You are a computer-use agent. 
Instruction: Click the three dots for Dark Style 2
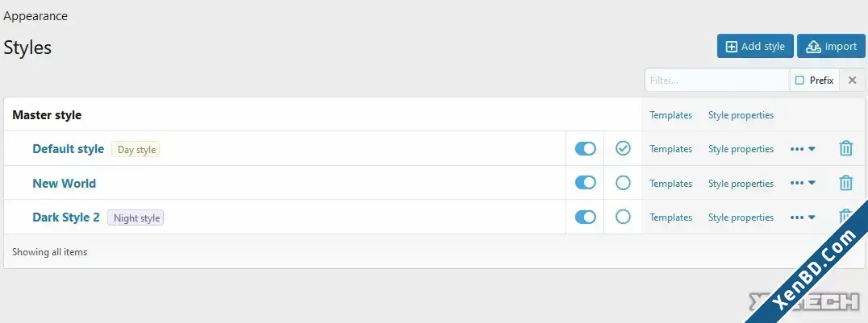pos(797,217)
